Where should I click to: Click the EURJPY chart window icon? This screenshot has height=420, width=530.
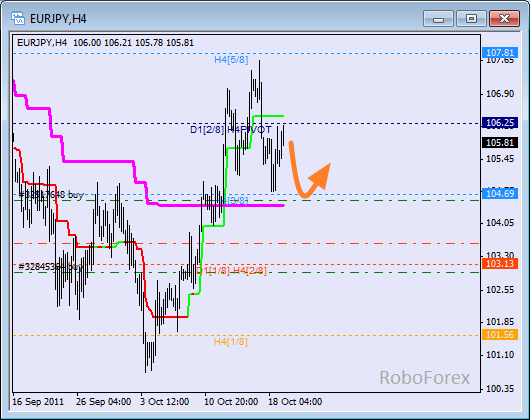pyautogui.click(x=18, y=18)
